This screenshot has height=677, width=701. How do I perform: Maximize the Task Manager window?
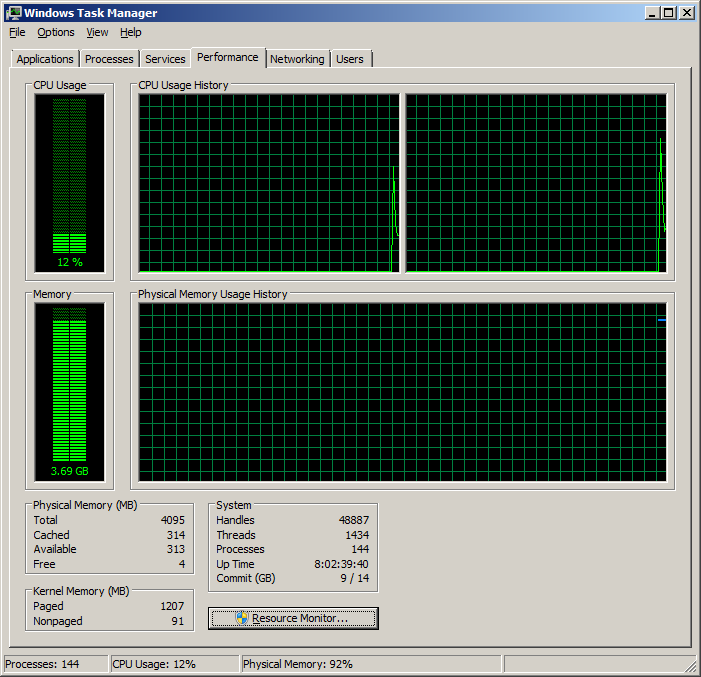[x=668, y=13]
